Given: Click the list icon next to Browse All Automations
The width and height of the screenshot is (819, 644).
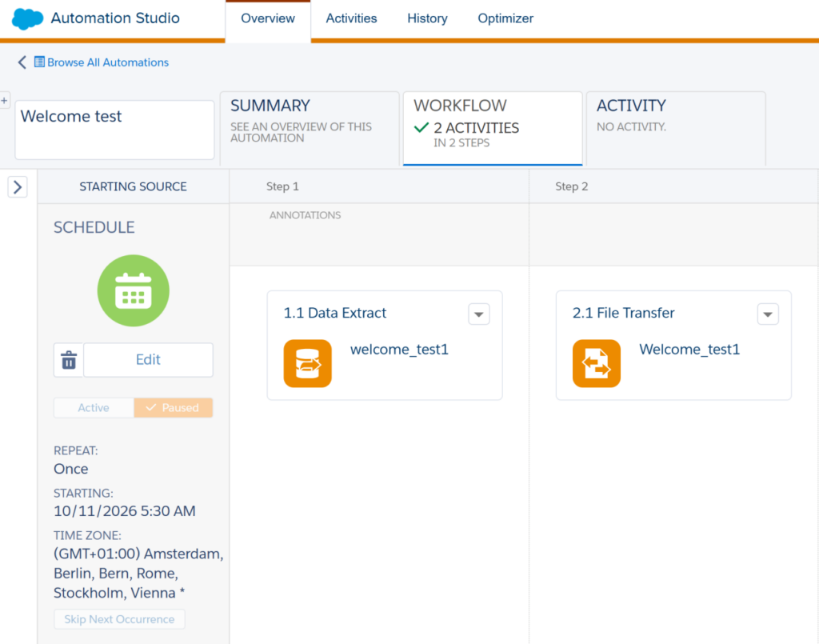Looking at the screenshot, I should point(39,62).
